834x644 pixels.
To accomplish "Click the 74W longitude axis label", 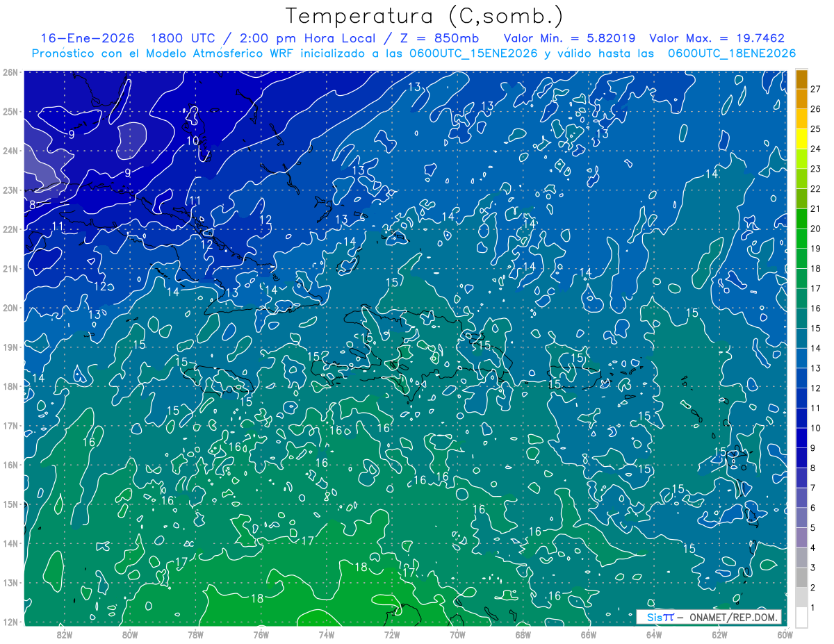I will (327, 634).
